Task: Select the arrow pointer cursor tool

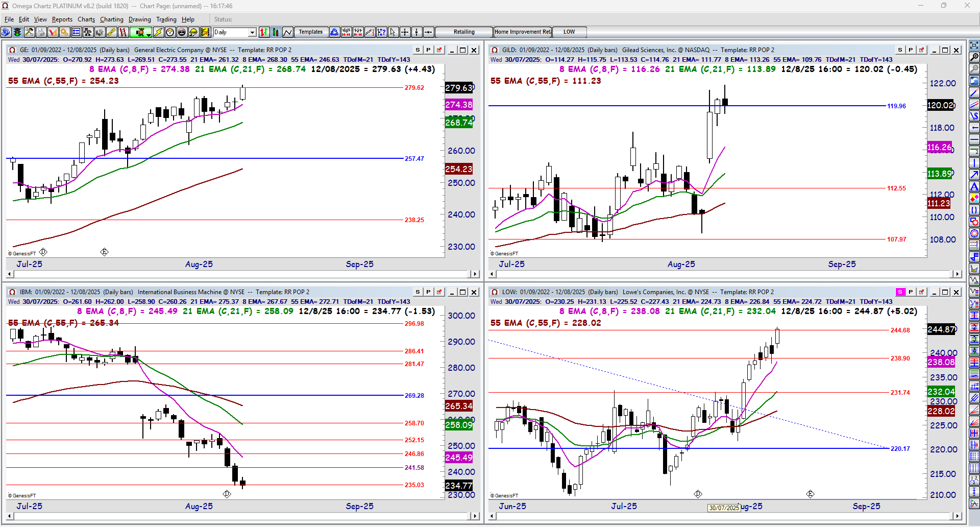Action: click(x=393, y=32)
